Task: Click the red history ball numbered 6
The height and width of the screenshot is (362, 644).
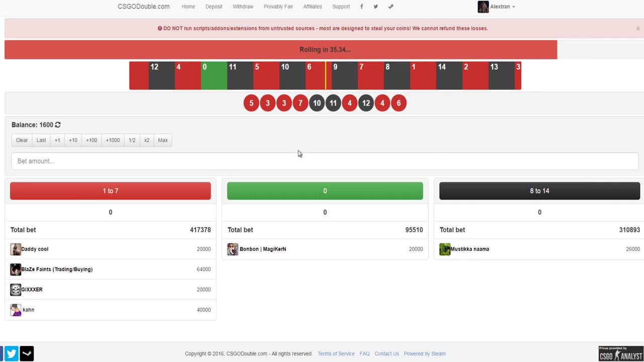Action: pos(398,103)
